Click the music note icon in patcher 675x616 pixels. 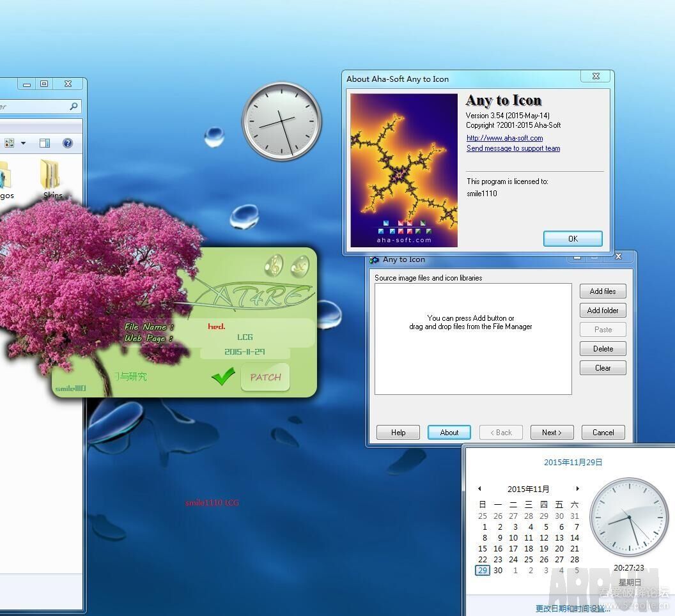(x=274, y=266)
